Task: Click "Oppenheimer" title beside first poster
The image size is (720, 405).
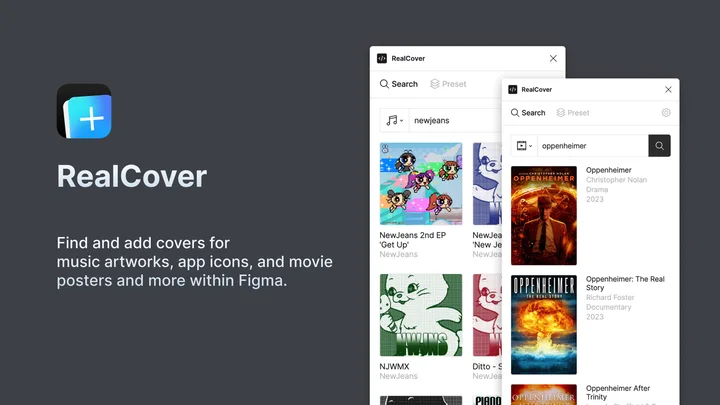Action: (x=608, y=170)
